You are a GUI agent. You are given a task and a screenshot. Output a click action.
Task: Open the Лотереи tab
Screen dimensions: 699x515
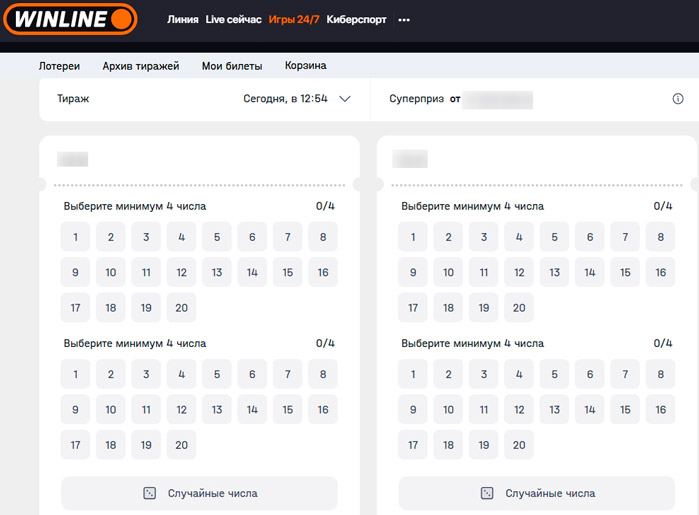[59, 66]
